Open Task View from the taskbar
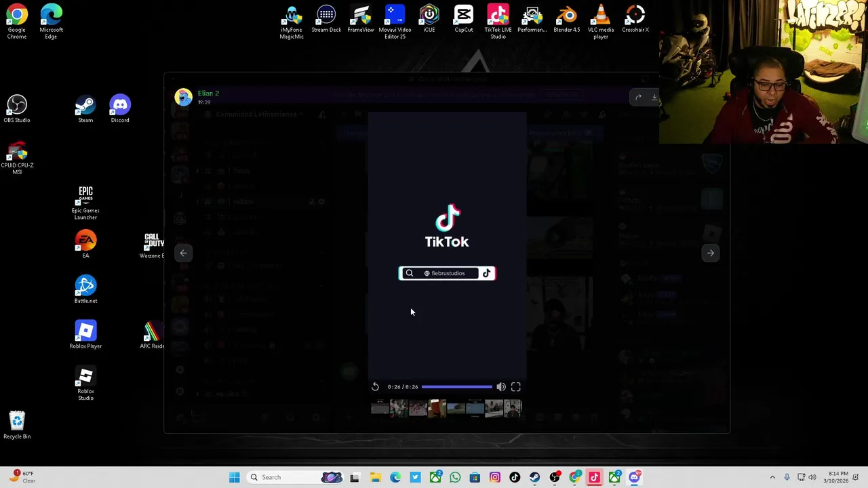 [x=354, y=477]
